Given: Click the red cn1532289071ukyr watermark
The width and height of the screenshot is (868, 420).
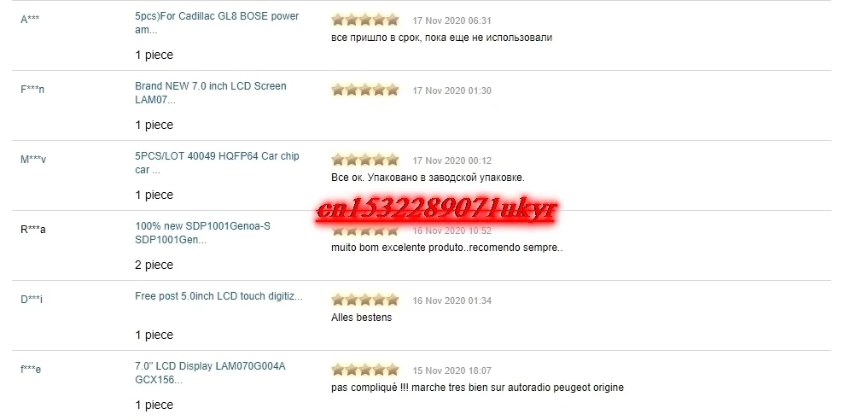Looking at the screenshot, I should 436,210.
